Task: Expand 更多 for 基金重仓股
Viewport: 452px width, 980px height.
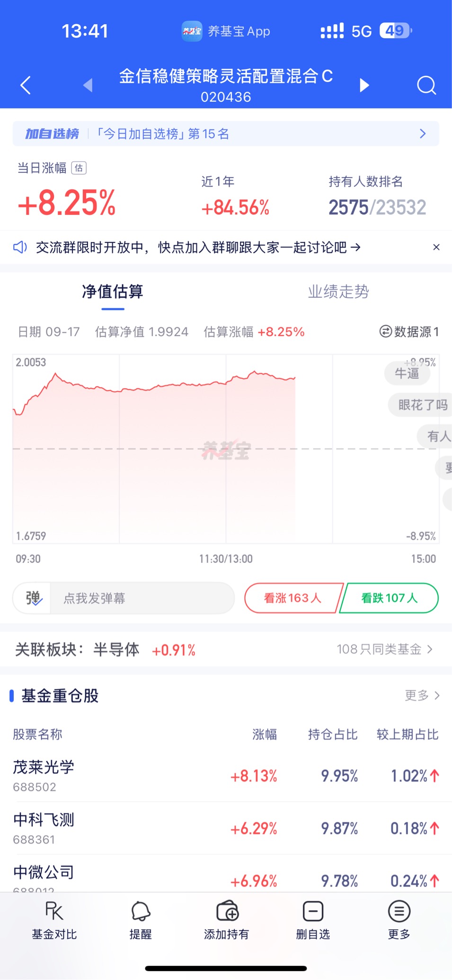Action: (x=422, y=695)
